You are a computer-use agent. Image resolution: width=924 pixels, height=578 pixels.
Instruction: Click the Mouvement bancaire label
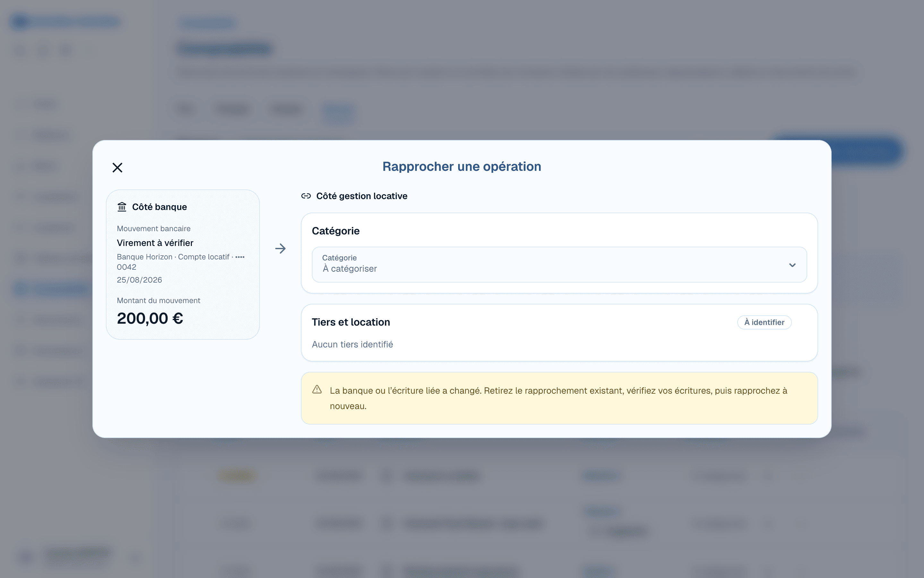click(x=153, y=229)
